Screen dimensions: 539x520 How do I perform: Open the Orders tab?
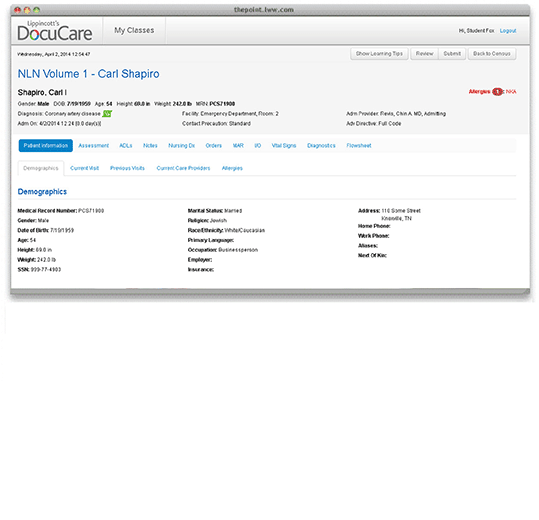tap(213, 146)
